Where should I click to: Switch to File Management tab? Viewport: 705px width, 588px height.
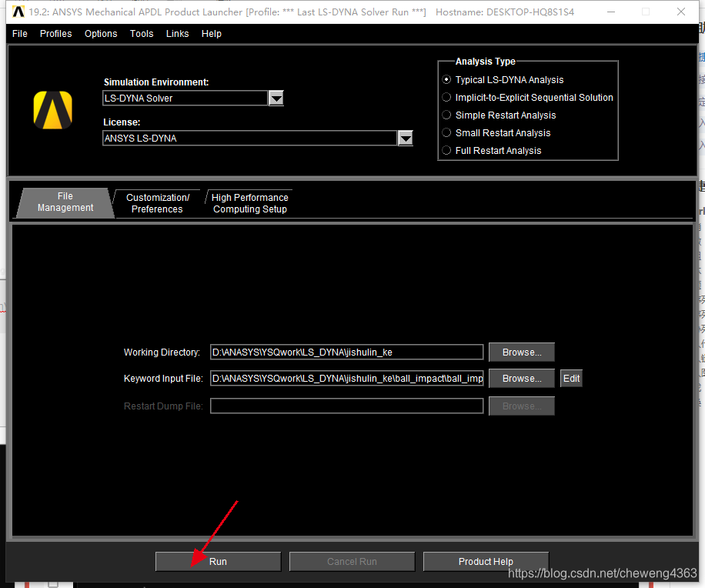(65, 202)
